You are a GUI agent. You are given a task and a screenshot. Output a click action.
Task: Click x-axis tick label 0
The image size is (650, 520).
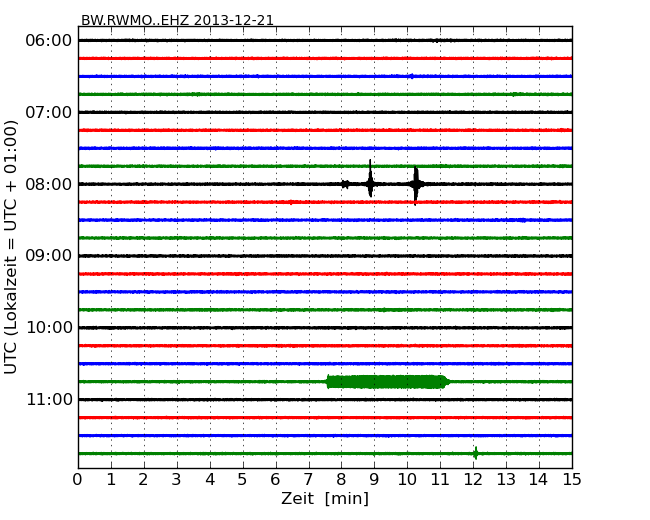78,480
